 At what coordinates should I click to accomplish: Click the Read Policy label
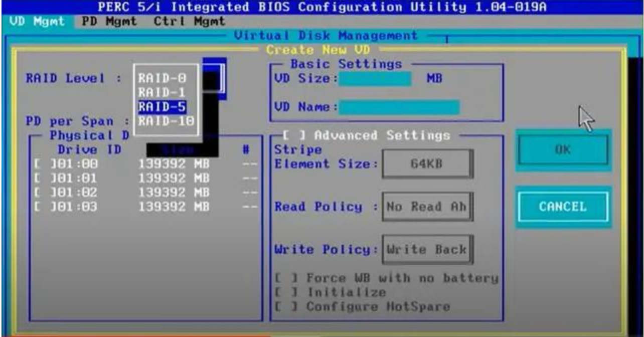click(326, 207)
